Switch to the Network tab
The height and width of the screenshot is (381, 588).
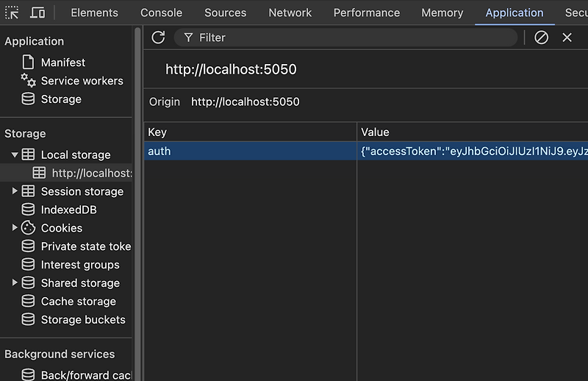290,13
